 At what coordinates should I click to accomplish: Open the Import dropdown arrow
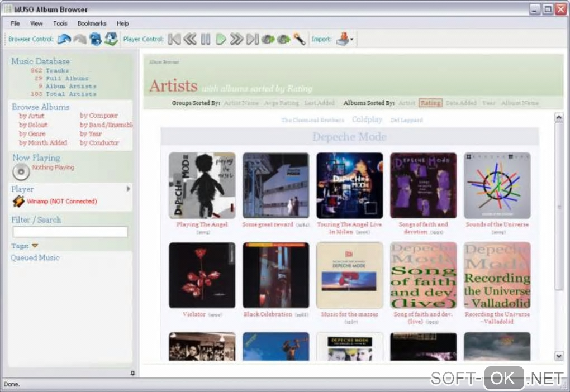click(x=351, y=40)
